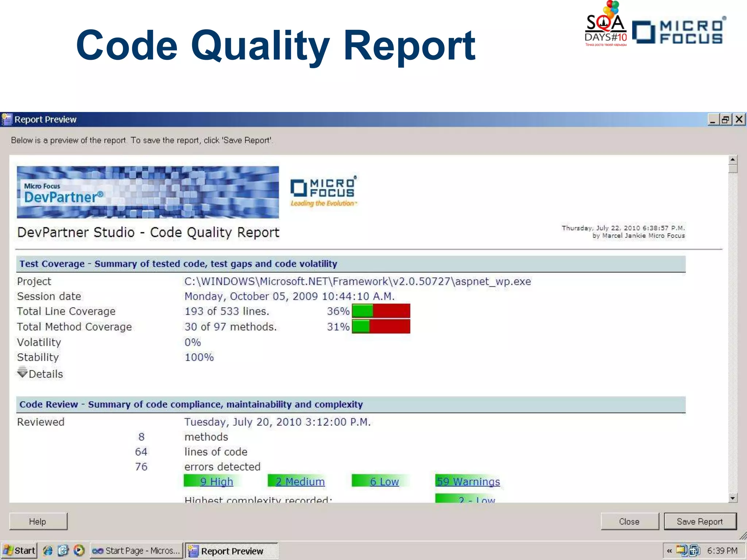Click 'DevPartner Studio - Code Quality Report' heading

click(148, 232)
